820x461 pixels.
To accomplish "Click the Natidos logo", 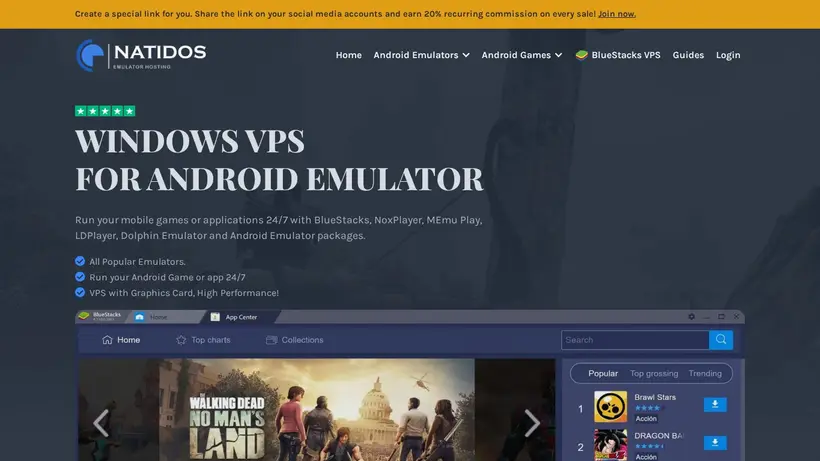I will point(141,55).
